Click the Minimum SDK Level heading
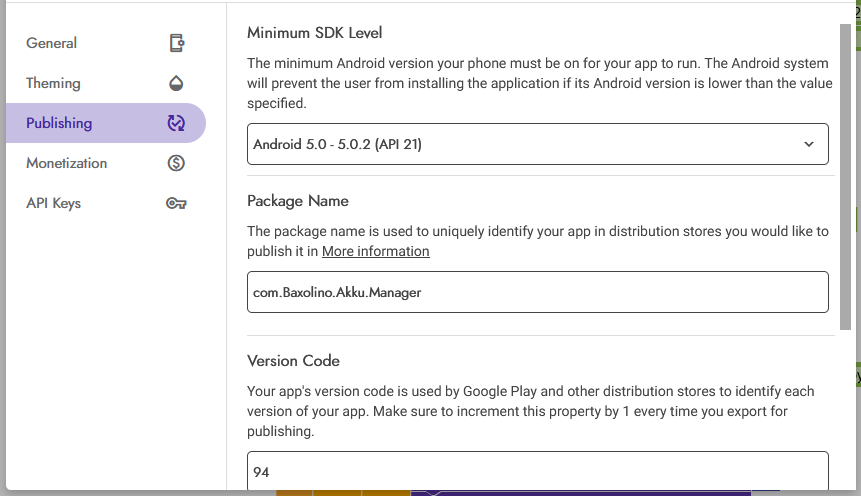 pyautogui.click(x=314, y=33)
